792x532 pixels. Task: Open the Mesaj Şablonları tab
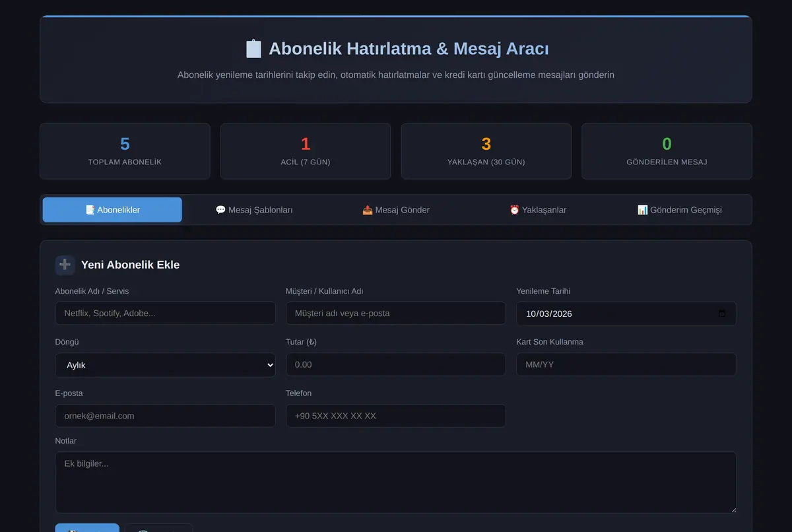tap(254, 210)
